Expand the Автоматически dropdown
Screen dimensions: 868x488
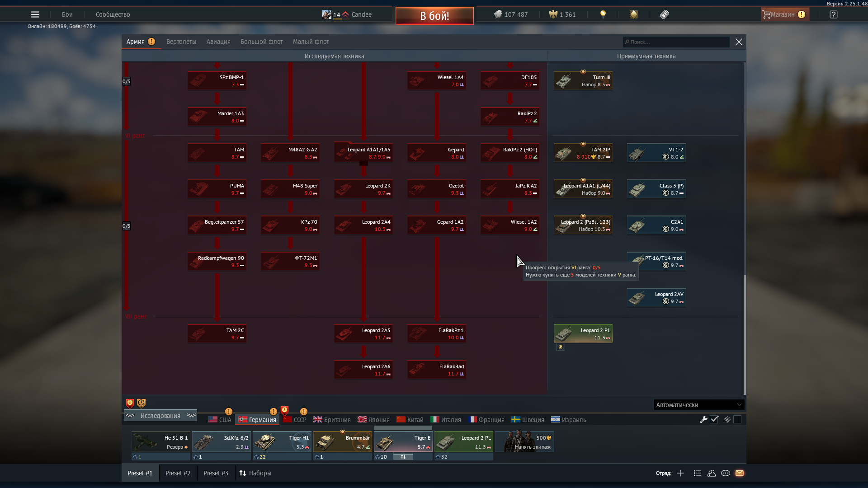699,405
